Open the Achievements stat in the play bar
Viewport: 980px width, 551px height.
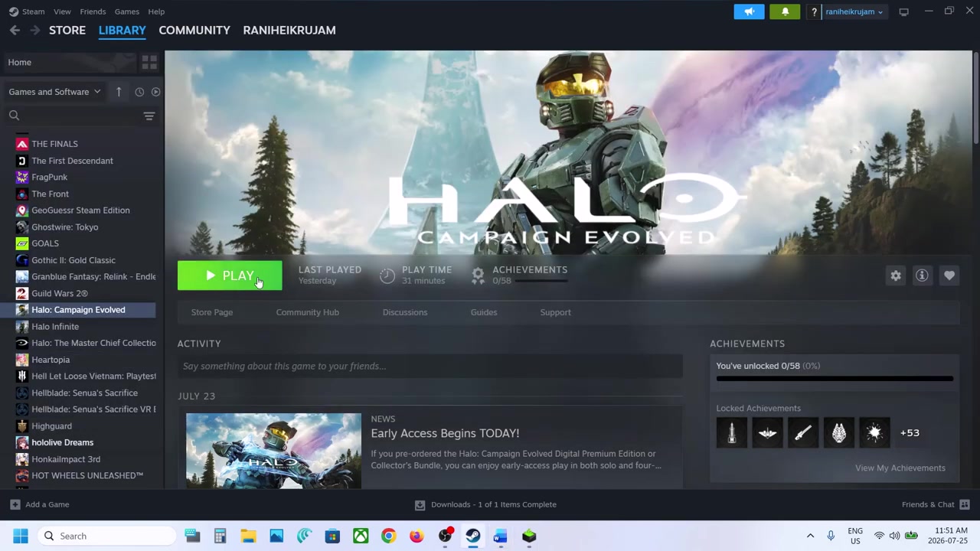(x=521, y=275)
